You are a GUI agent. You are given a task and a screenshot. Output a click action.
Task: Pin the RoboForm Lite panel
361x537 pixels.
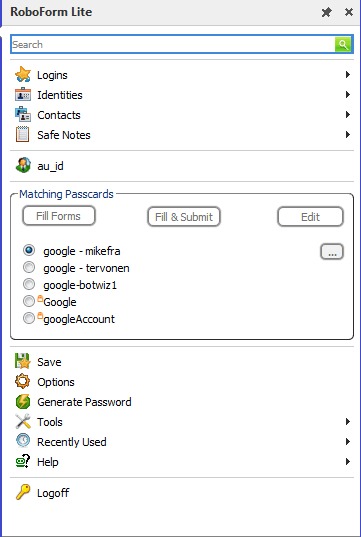click(326, 12)
